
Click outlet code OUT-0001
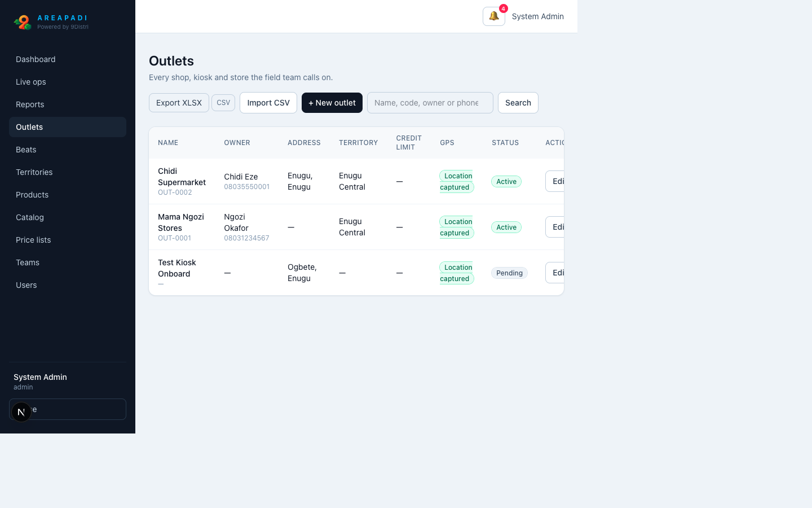coord(175,238)
